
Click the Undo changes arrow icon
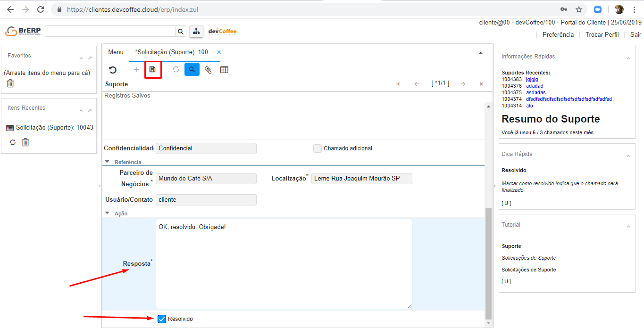tap(113, 70)
